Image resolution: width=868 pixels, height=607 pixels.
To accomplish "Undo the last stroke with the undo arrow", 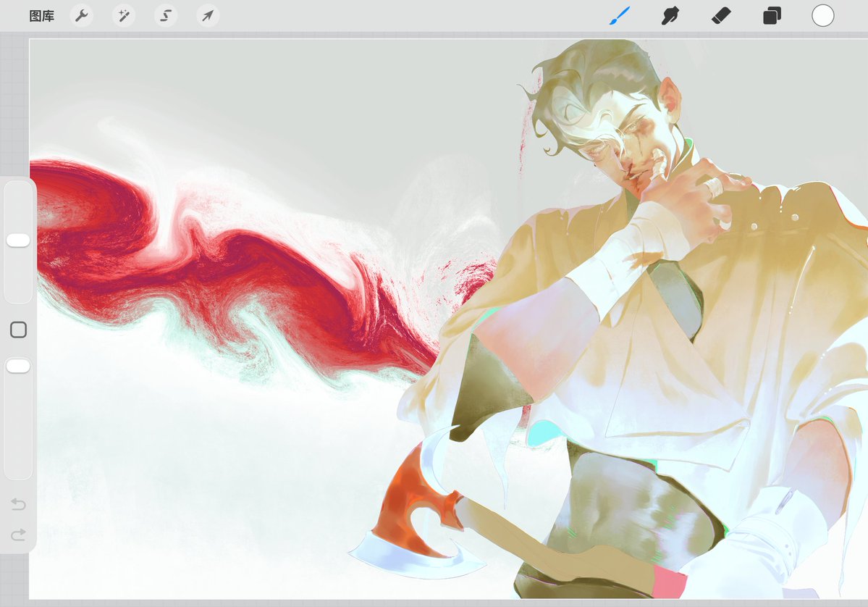I will (x=18, y=504).
